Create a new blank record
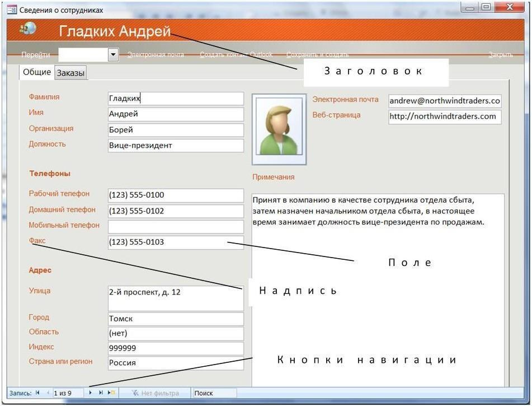The width and height of the screenshot is (532, 406). pyautogui.click(x=111, y=393)
